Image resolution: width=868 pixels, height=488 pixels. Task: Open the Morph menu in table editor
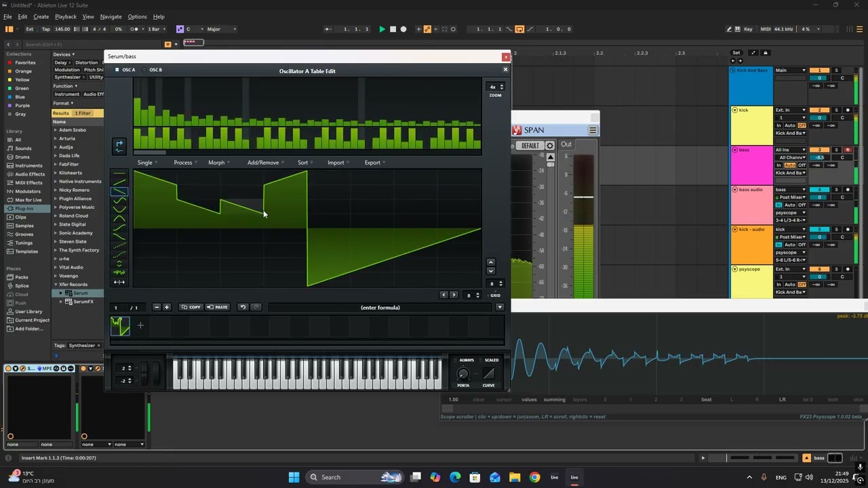click(218, 163)
